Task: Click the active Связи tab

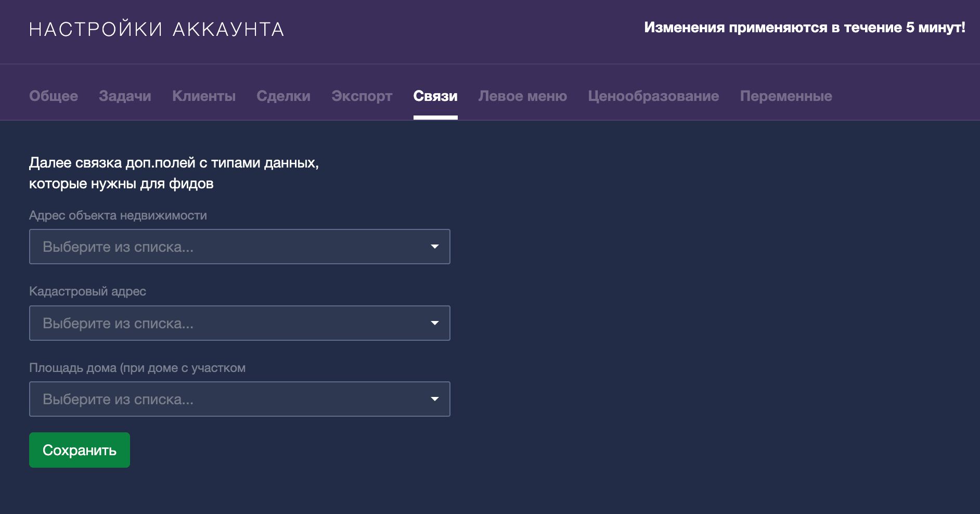Action: coord(435,96)
